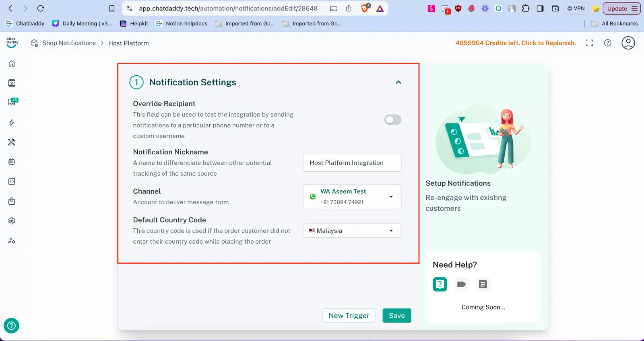The width and height of the screenshot is (644, 341).
Task: Open the user profile avatar
Action: [628, 43]
